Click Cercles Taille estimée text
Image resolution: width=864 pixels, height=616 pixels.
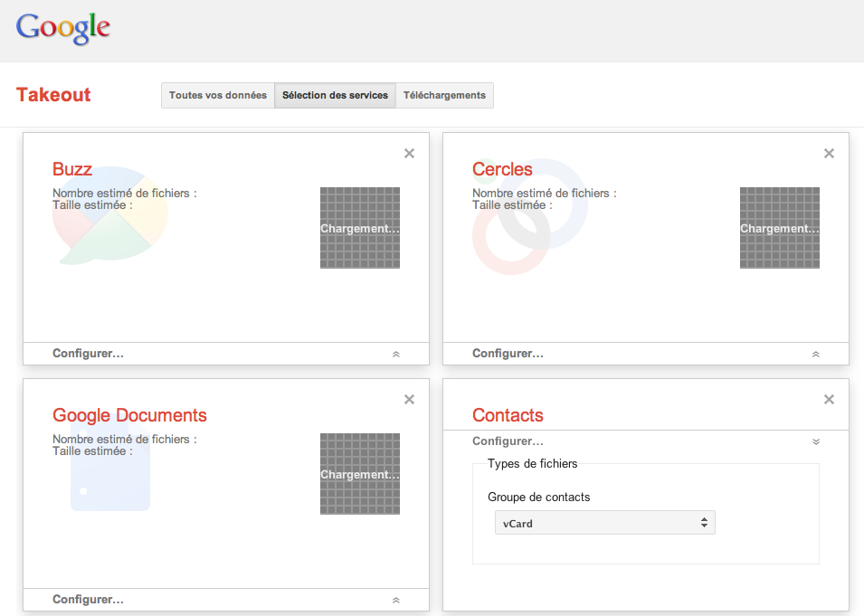(x=512, y=205)
